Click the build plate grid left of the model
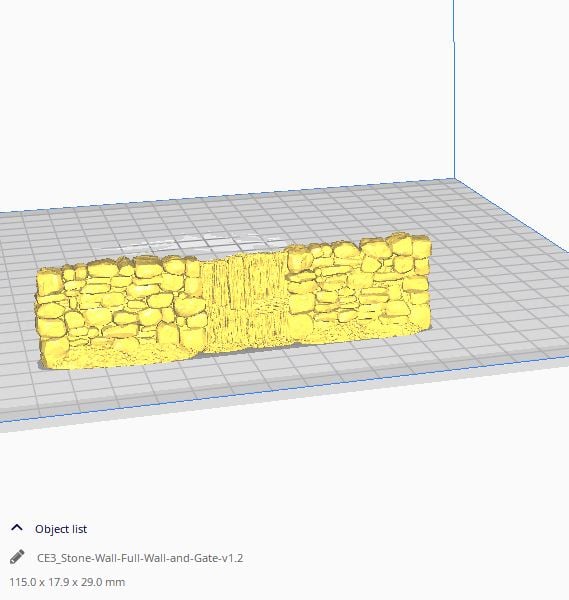The width and height of the screenshot is (569, 600). click(17, 306)
